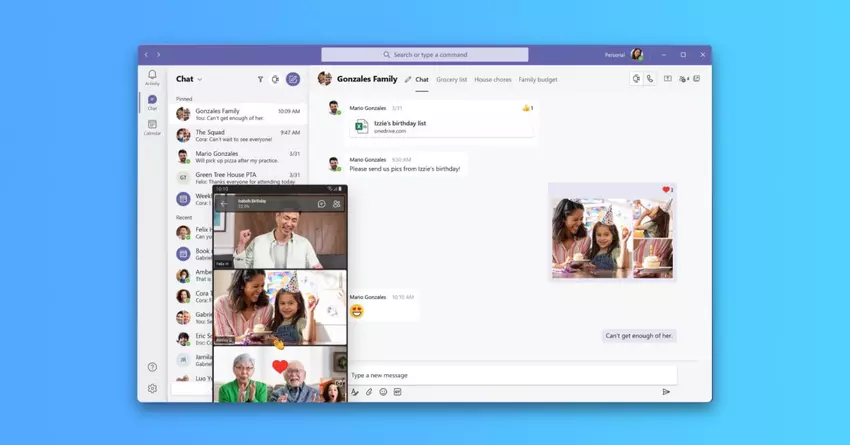Viewport: 850px width, 445px height.
Task: Send the message with the send arrow
Action: (666, 392)
